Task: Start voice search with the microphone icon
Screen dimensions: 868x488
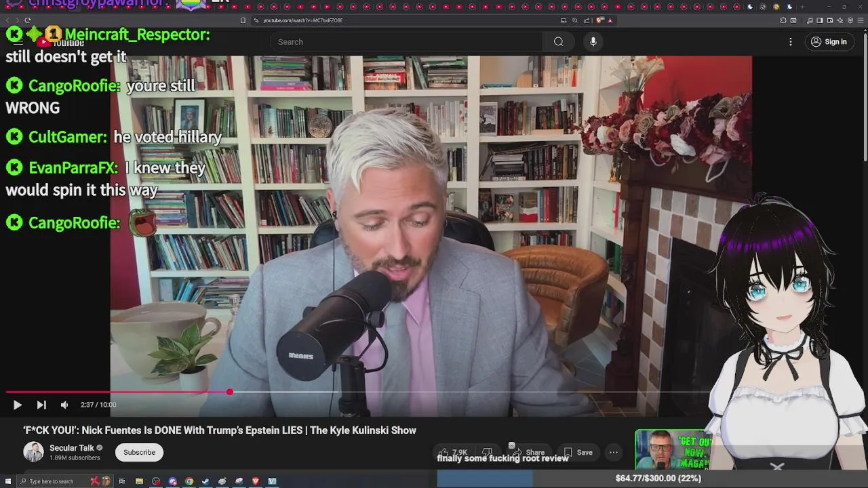Action: 593,42
